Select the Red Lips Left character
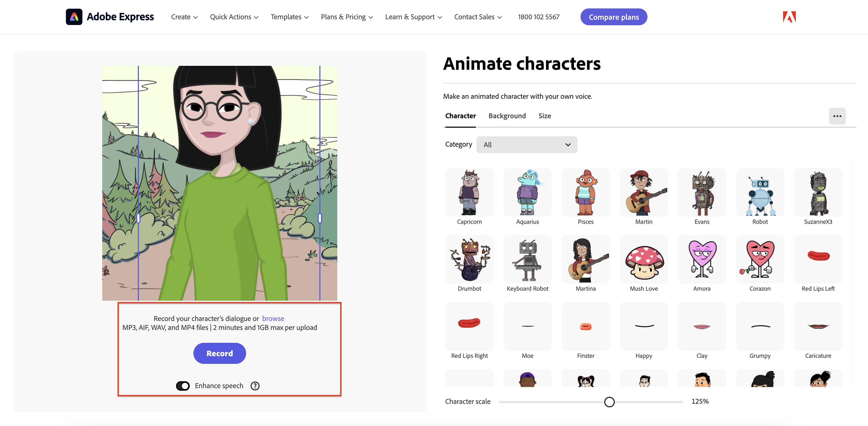The image size is (868, 426). 818,259
